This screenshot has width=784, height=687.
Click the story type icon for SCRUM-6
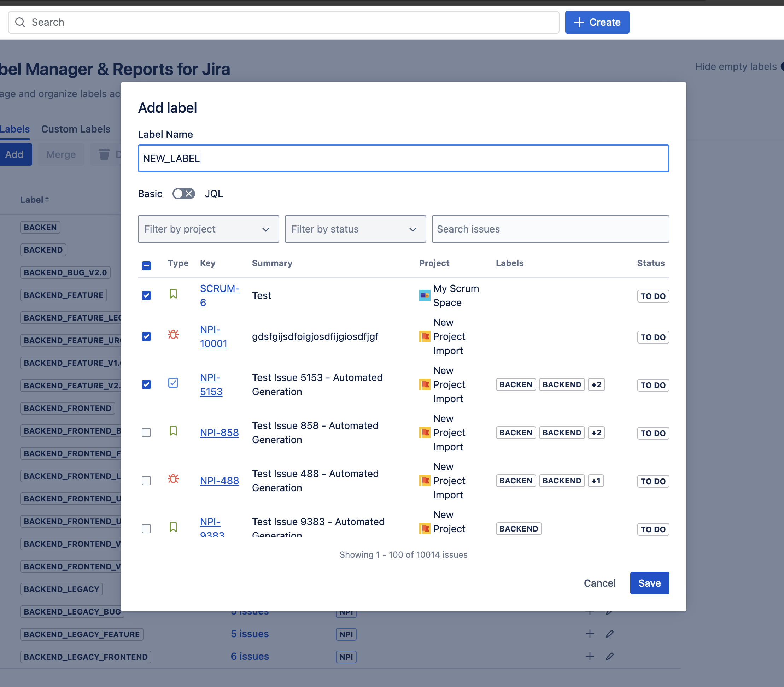pos(173,294)
